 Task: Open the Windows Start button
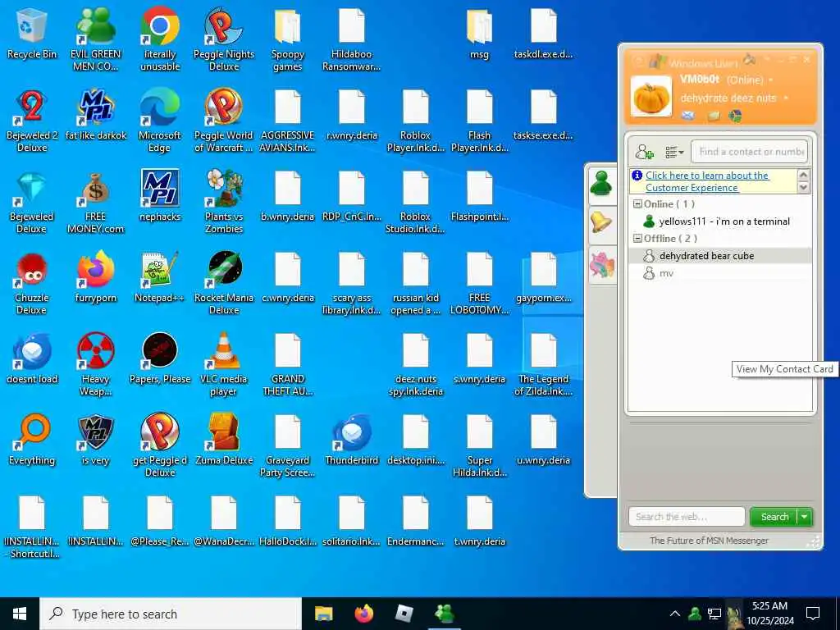[x=20, y=614]
